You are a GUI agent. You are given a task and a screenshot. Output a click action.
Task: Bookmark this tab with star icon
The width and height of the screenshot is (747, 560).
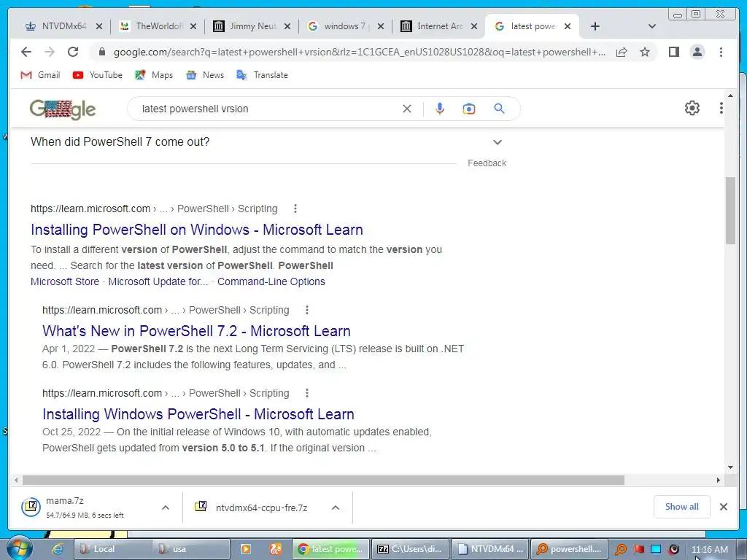[x=645, y=52]
